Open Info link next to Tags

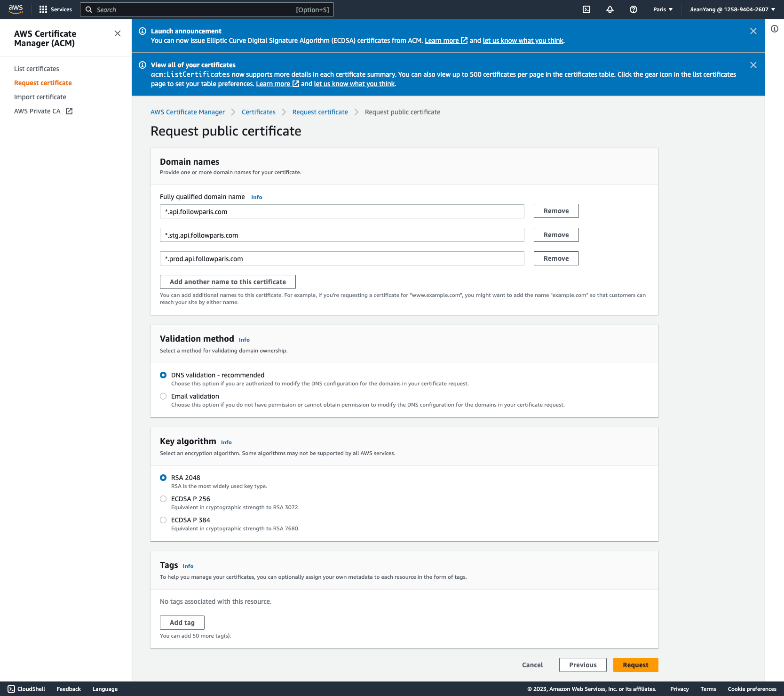coord(188,566)
